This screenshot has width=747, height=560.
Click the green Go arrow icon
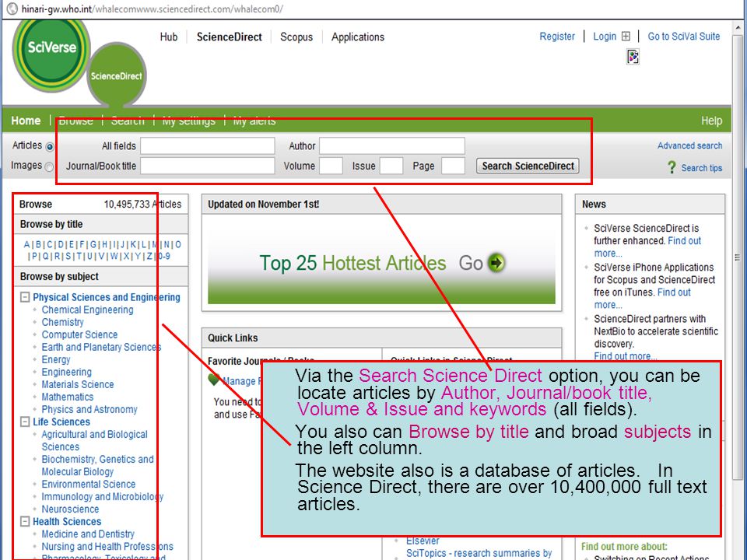point(496,263)
